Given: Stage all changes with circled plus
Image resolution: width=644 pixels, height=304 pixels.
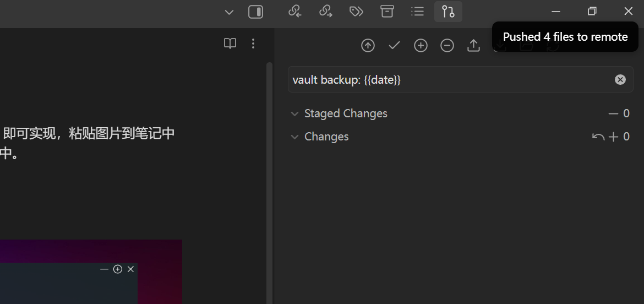Looking at the screenshot, I should click(x=421, y=46).
